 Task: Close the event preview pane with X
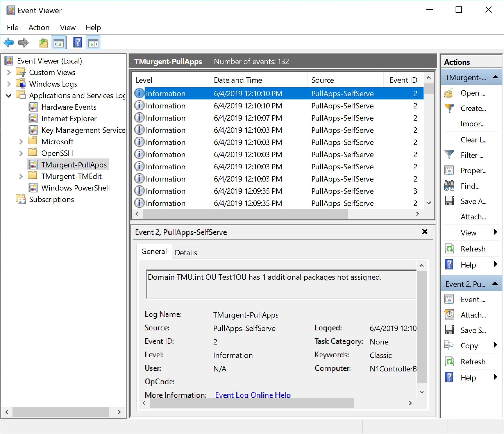click(425, 232)
